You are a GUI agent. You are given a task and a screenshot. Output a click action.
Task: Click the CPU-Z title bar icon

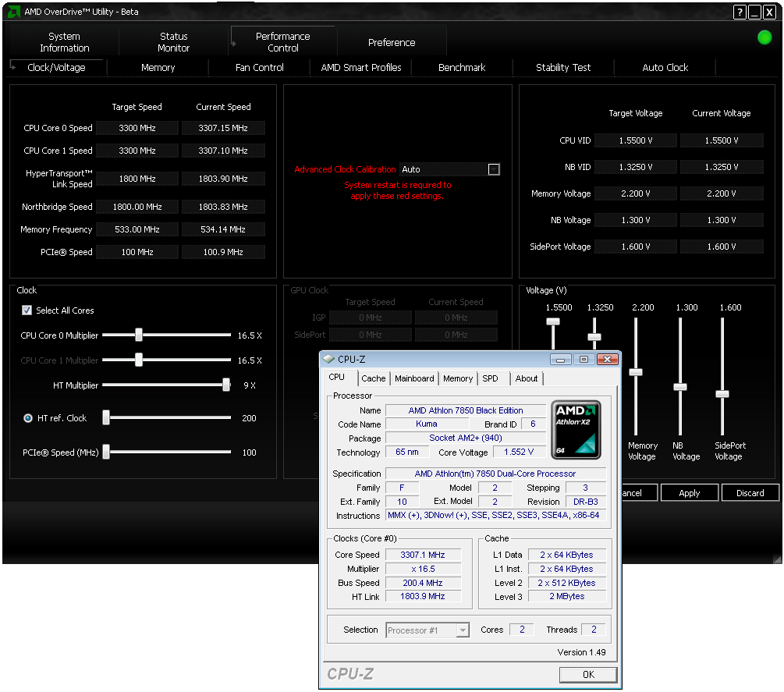click(x=328, y=360)
